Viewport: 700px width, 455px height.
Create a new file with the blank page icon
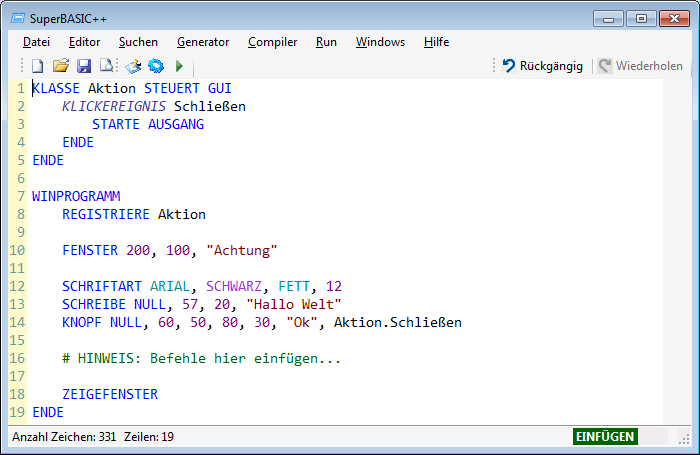(38, 66)
